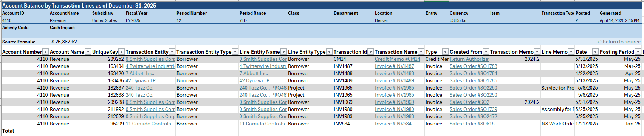Open 7 Abbott Inc. line entity link
644x136 pixels.
pos(254,73)
